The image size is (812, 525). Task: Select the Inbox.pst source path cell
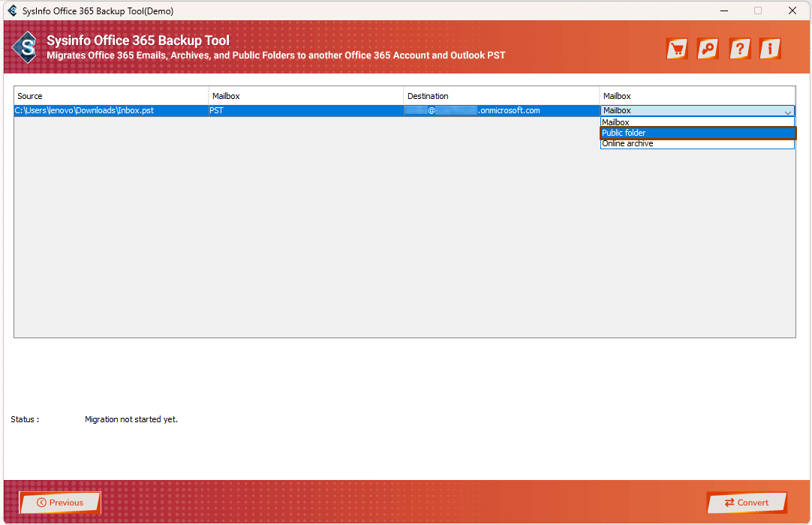(x=111, y=111)
